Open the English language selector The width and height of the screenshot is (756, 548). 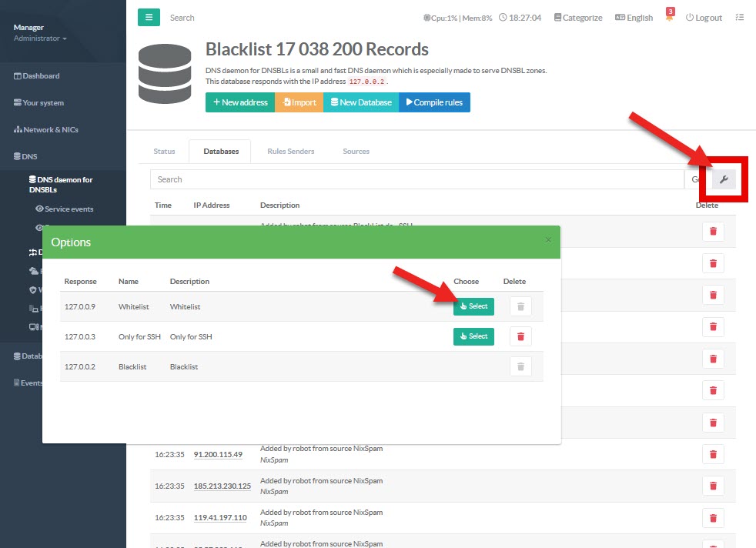pos(634,18)
